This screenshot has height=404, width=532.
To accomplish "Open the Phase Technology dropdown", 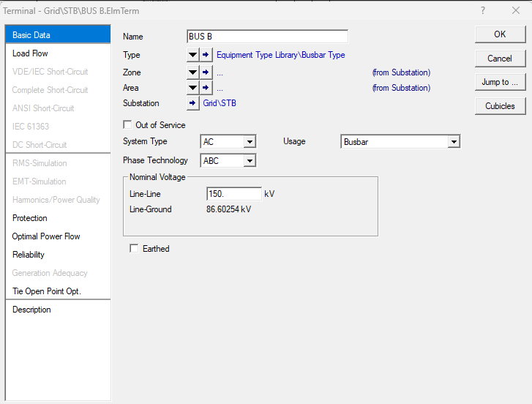I will click(250, 161).
